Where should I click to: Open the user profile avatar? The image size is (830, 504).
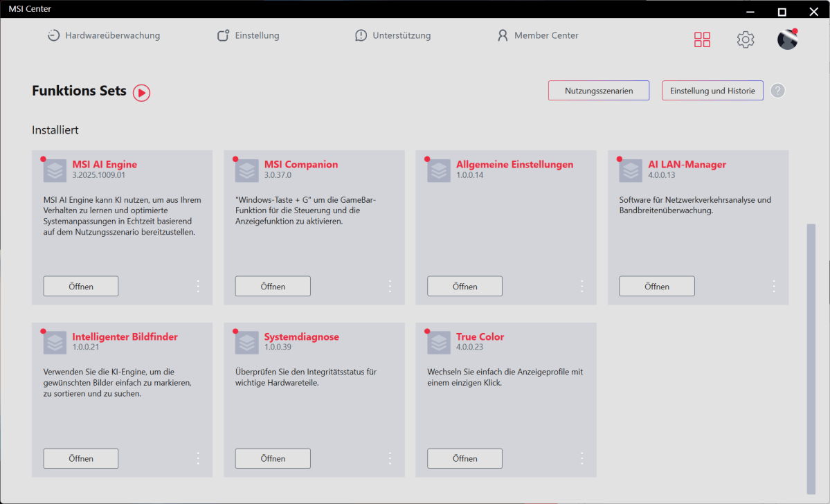coord(787,39)
